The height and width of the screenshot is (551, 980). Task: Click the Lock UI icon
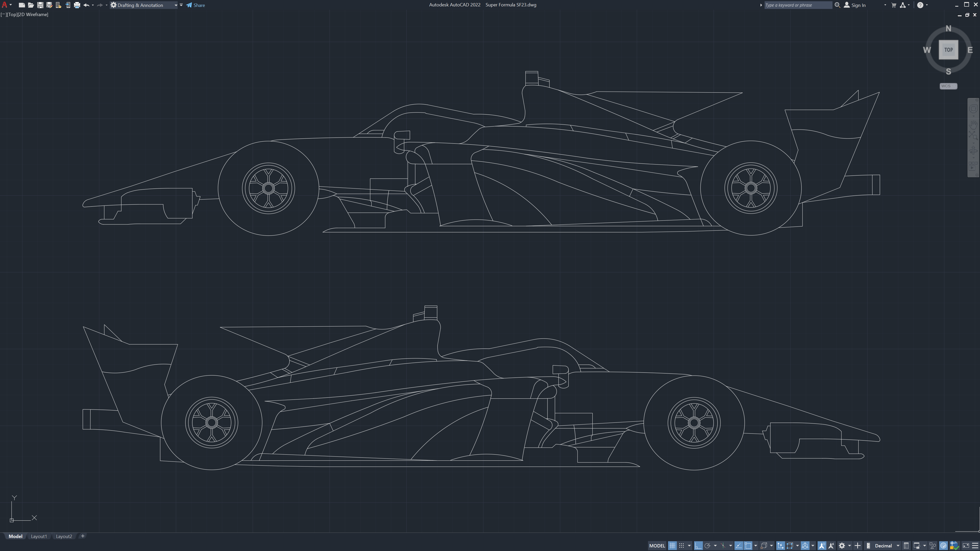point(917,546)
